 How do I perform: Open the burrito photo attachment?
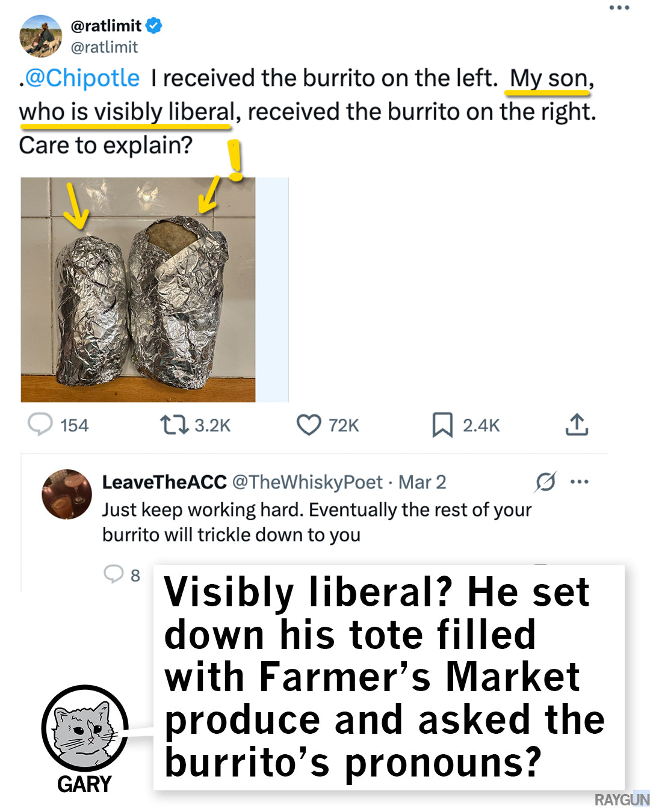138,289
